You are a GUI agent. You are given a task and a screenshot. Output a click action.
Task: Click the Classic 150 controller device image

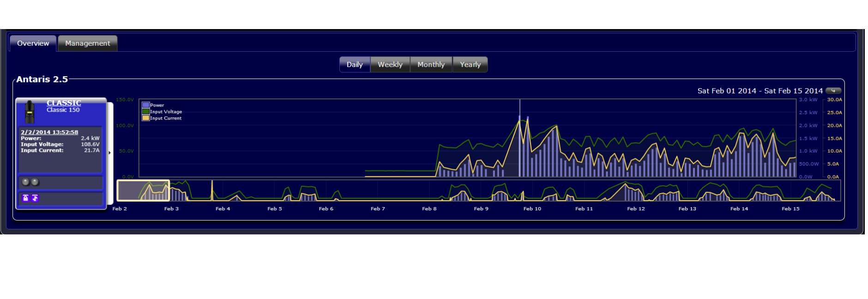[x=30, y=112]
